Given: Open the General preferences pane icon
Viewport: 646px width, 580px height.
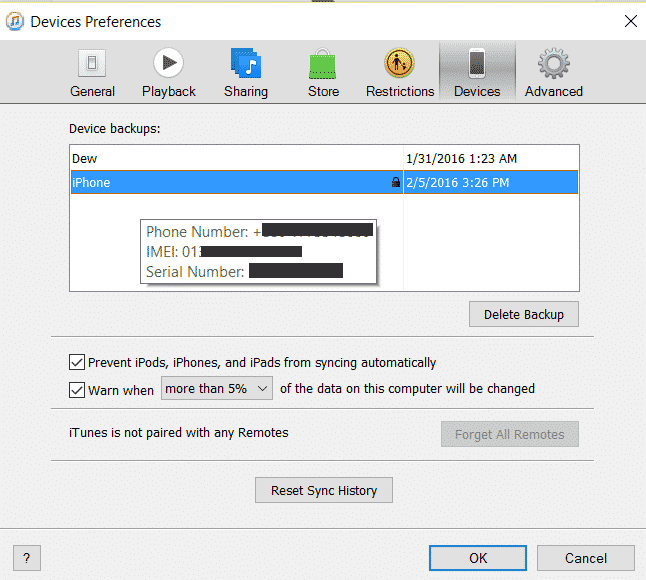Looking at the screenshot, I should [x=92, y=66].
